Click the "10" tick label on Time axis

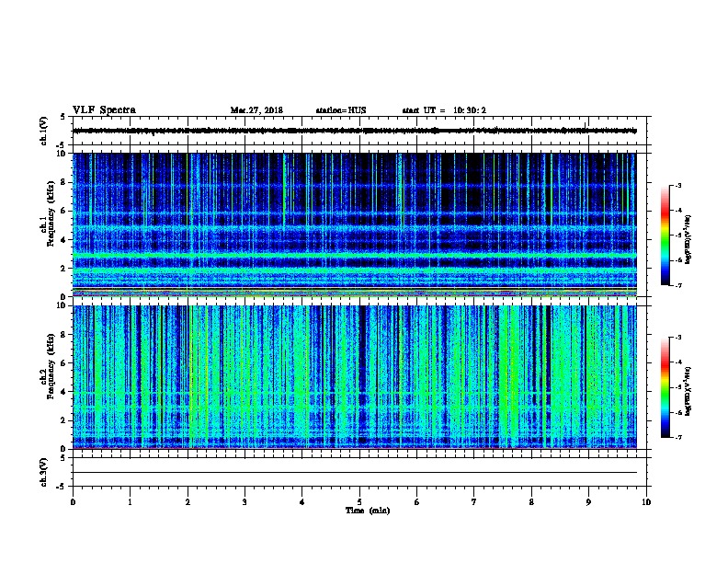646,502
